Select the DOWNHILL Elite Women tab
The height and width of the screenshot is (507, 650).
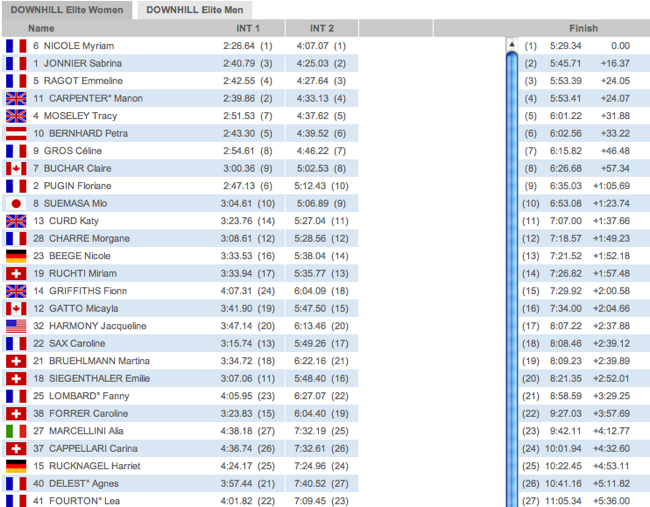click(67, 10)
